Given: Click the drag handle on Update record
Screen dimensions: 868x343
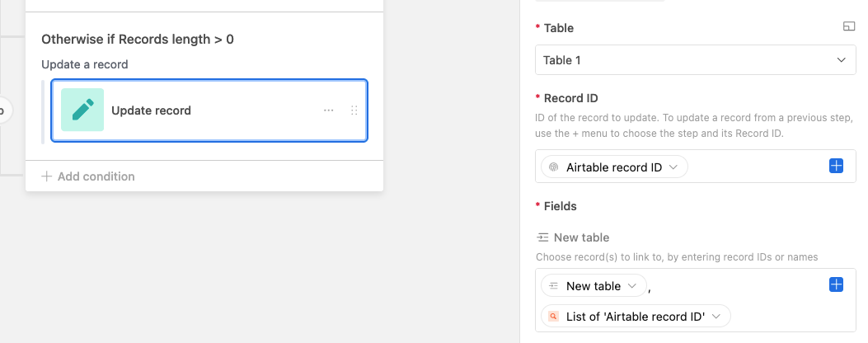Looking at the screenshot, I should pyautogui.click(x=354, y=110).
